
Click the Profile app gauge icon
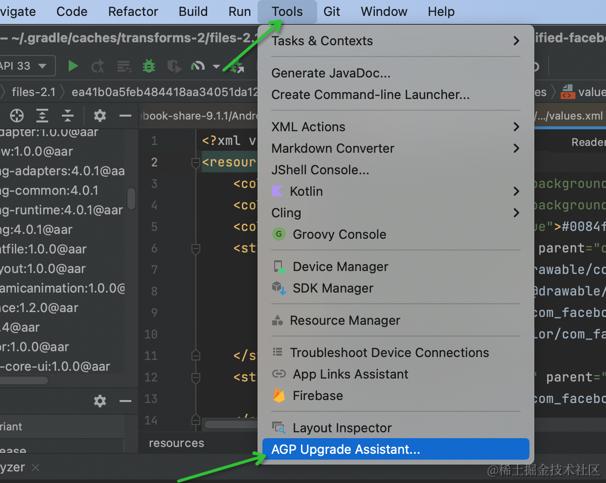[x=197, y=66]
